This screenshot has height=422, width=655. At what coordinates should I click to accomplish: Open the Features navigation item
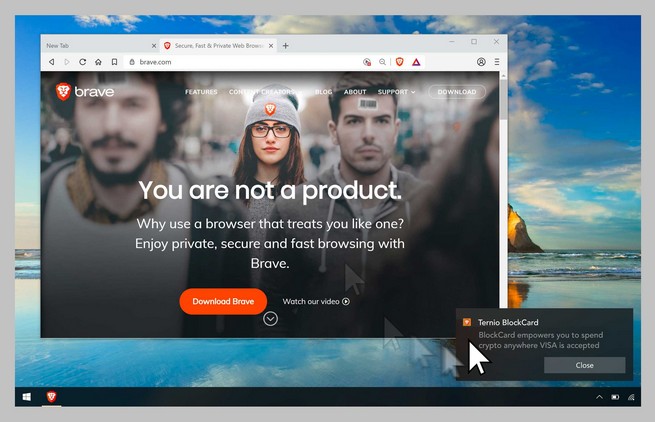pos(201,92)
